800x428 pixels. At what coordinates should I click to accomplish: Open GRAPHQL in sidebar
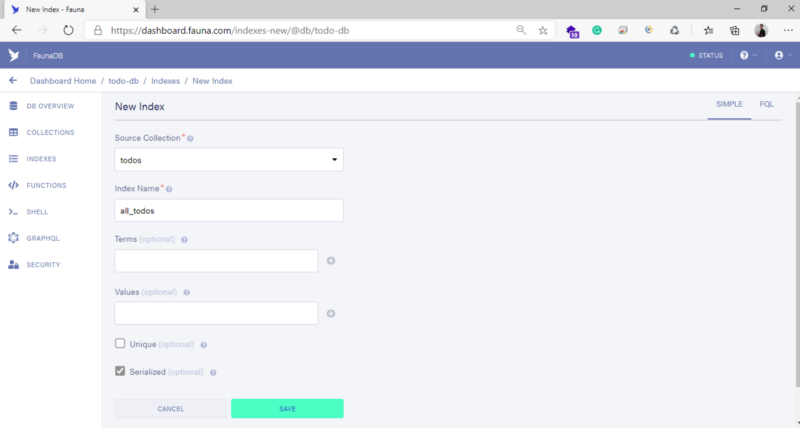(43, 239)
